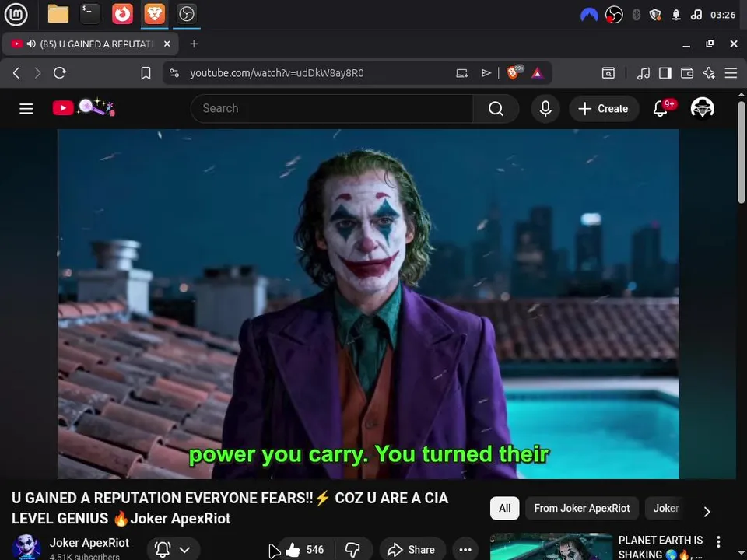This screenshot has height=560, width=747.
Task: Open the Bluetooth tray icon
Action: coord(636,15)
